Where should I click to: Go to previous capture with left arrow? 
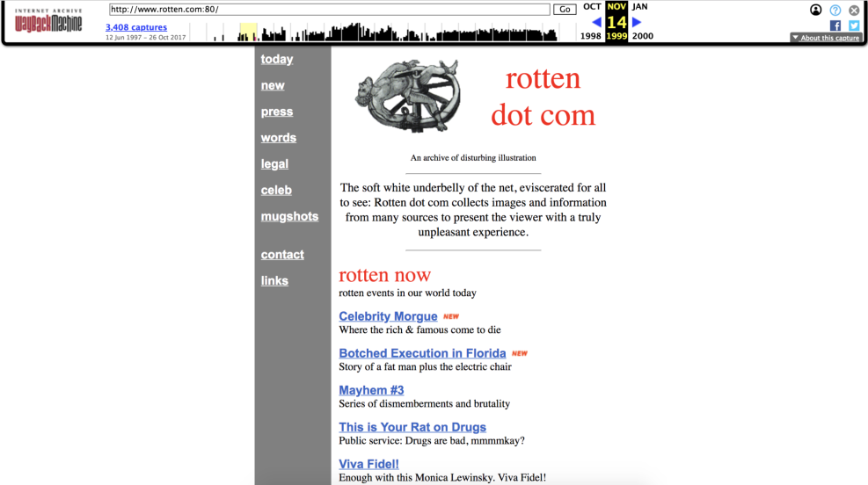pos(597,22)
